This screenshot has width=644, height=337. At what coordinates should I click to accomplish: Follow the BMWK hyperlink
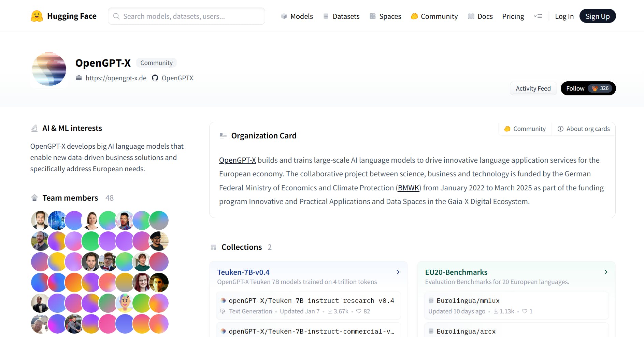[x=408, y=188]
